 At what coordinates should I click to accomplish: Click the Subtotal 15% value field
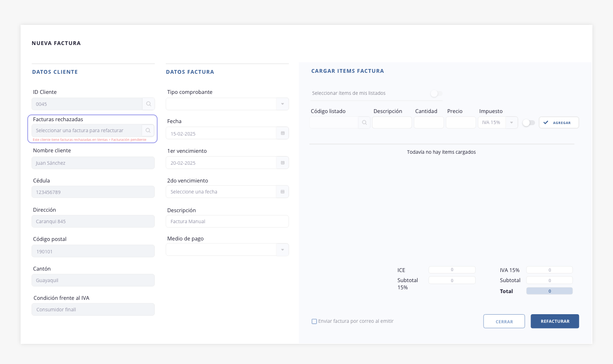pos(452,280)
